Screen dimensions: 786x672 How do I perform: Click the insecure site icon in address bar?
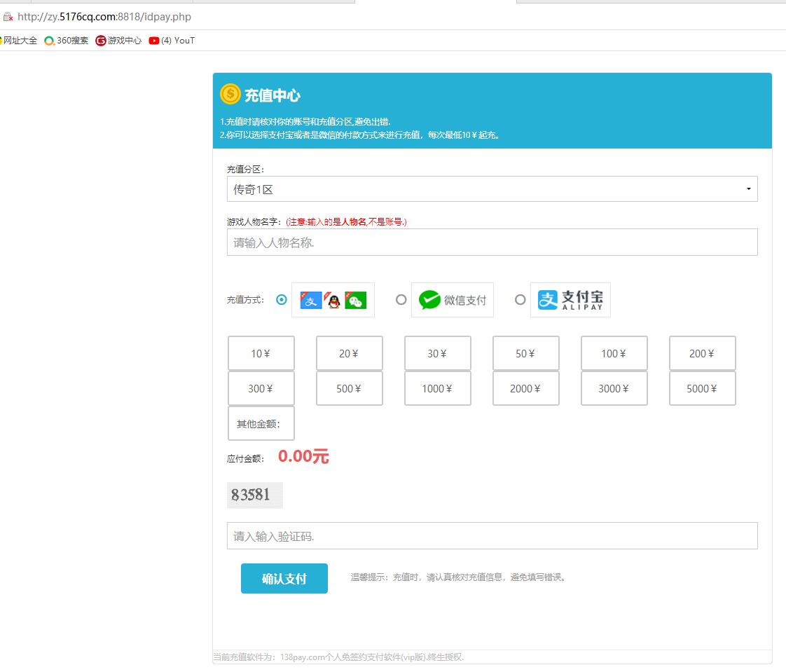tap(8, 16)
